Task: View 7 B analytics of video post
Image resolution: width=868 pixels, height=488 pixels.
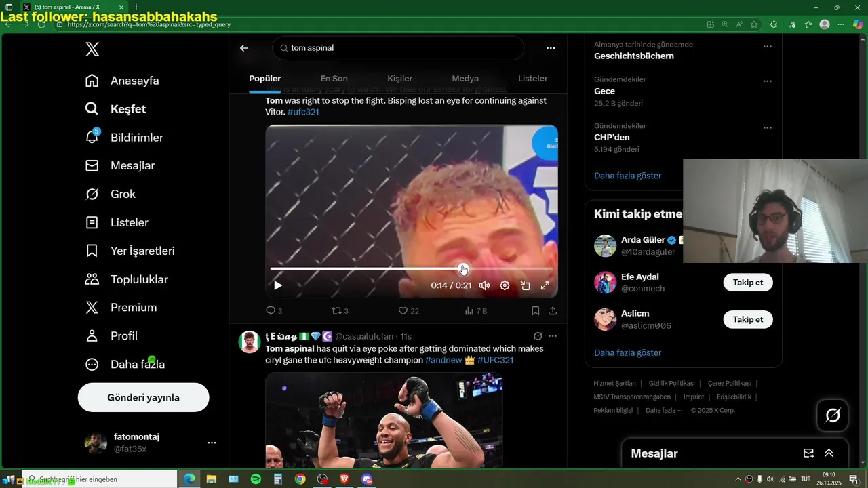Action: [475, 311]
